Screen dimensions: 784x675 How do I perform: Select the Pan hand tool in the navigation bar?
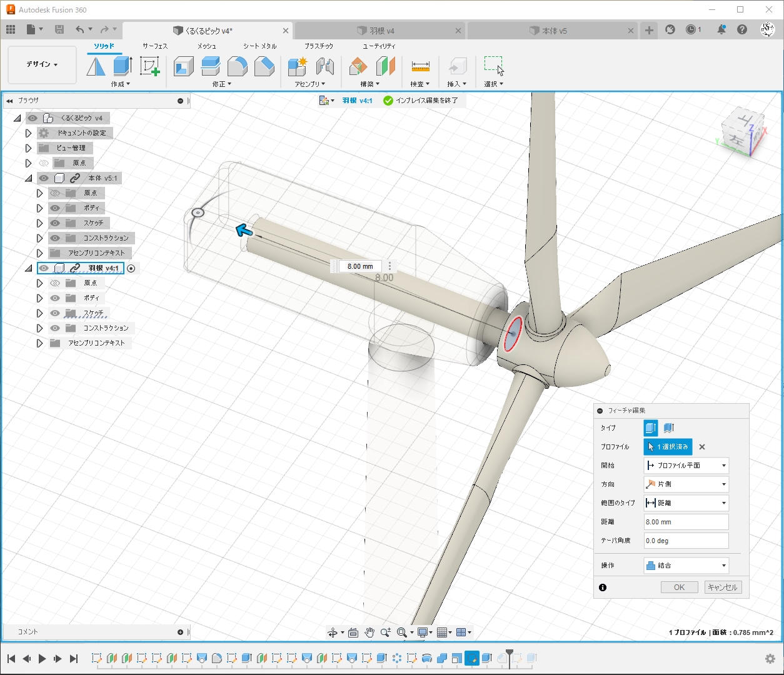point(369,632)
